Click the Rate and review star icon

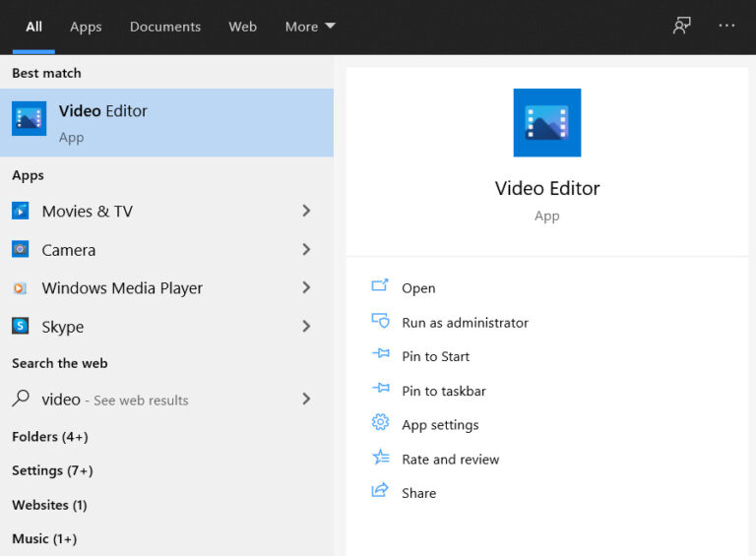[x=380, y=457]
